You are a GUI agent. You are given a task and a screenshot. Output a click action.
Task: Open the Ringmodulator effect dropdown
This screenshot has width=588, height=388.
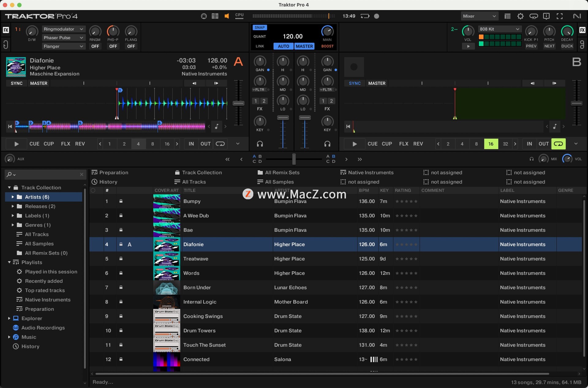(63, 29)
